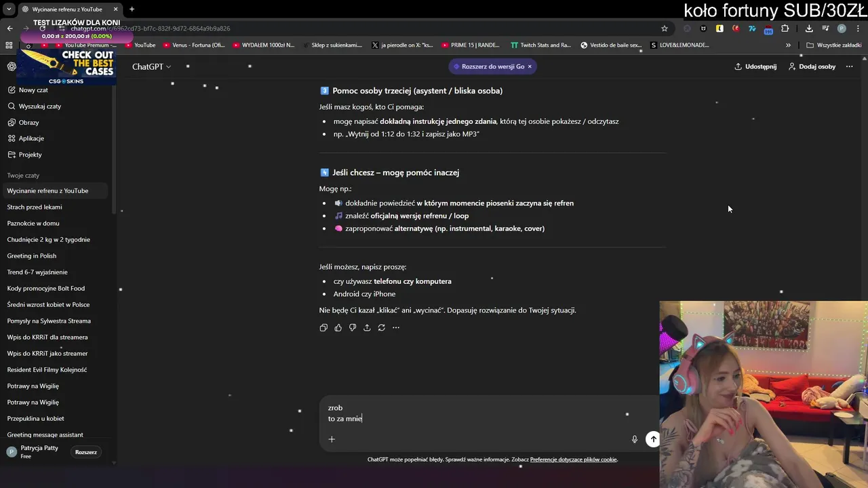Open a new browser tab
This screenshot has width=868, height=488.
132,9
